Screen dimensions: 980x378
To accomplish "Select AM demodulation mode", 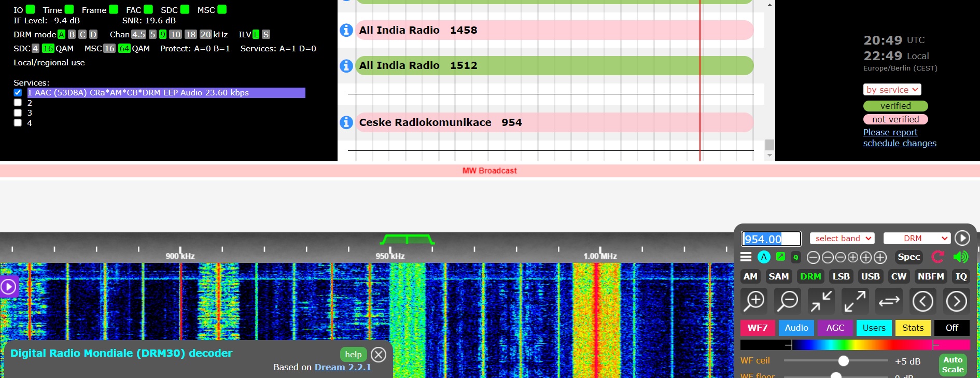I will (750, 276).
